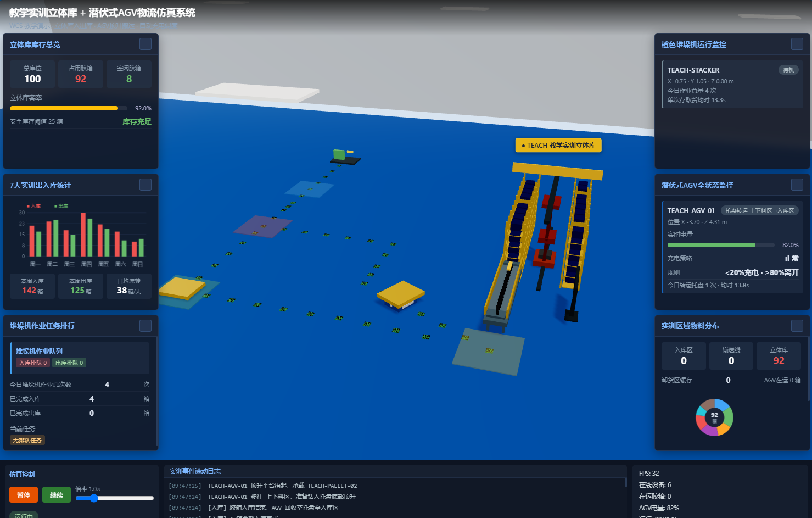Select the 占用胶箱 92 stat card

(81, 74)
